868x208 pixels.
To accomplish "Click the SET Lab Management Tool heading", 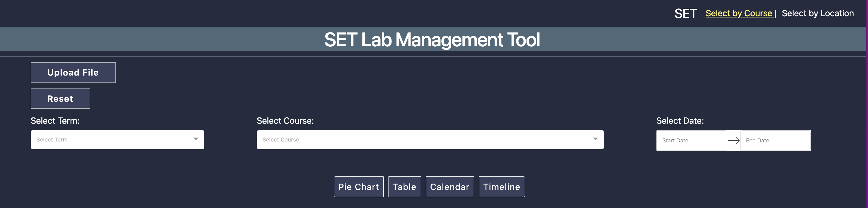I will point(432,40).
